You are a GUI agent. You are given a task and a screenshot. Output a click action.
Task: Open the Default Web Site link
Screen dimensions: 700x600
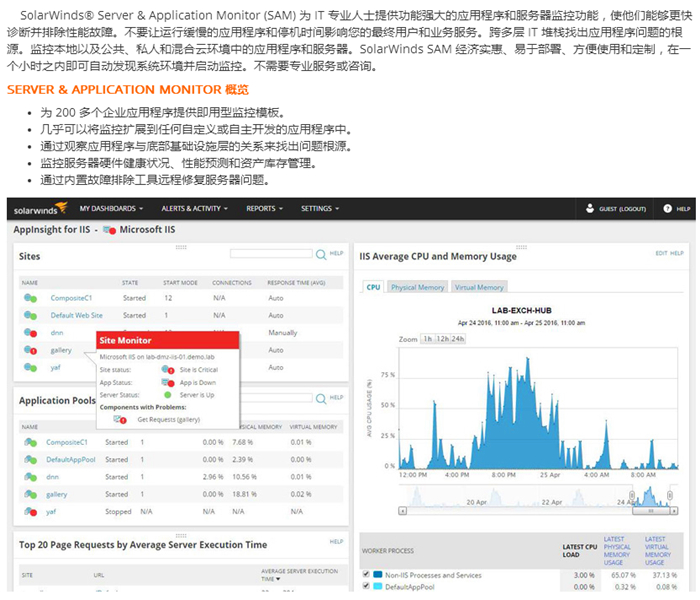click(76, 315)
